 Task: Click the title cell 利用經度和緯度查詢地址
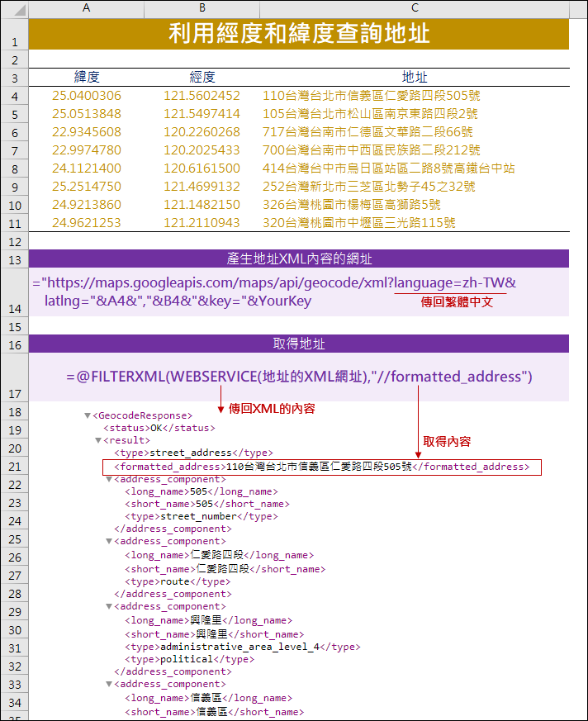(x=299, y=34)
